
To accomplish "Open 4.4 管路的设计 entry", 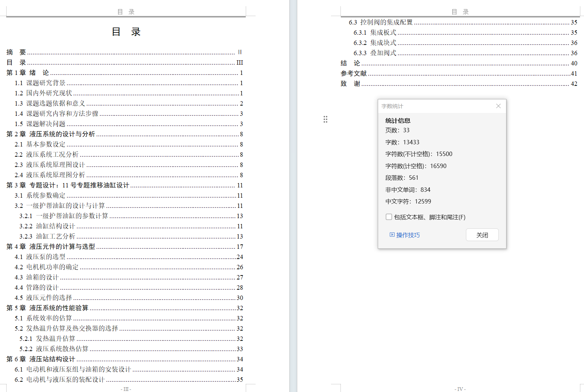I will (x=129, y=288).
